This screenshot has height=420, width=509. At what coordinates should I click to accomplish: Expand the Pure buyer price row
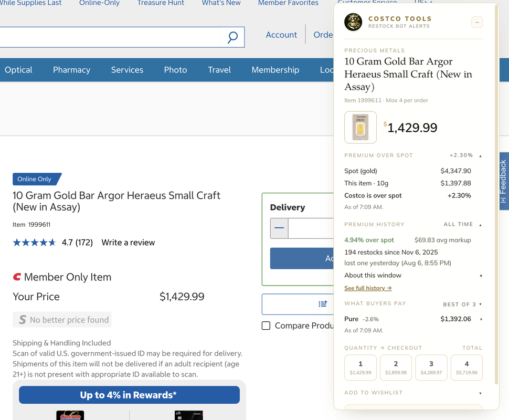[481, 319]
